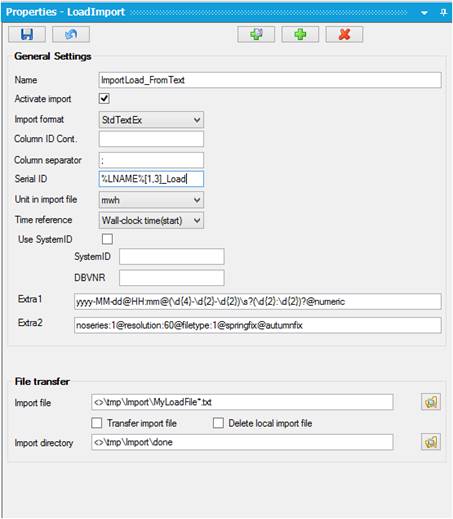Expand the Time reference dropdown
Image resolution: width=453 pixels, height=519 pixels.
[151, 220]
